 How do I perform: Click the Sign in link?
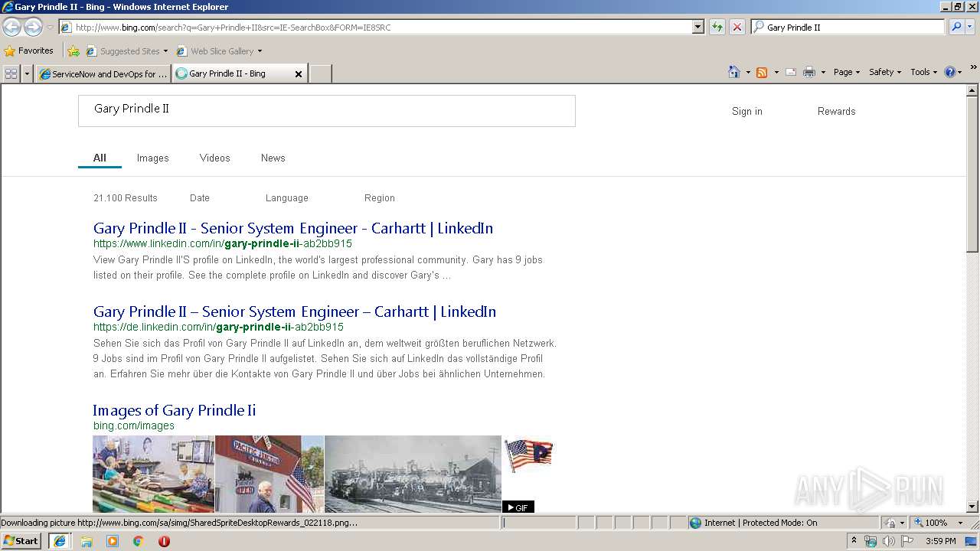click(x=747, y=111)
